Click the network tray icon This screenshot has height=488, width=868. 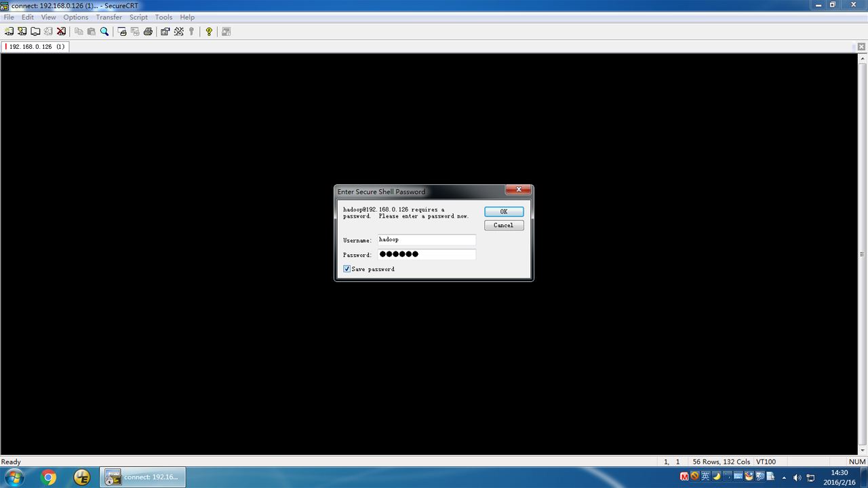811,478
